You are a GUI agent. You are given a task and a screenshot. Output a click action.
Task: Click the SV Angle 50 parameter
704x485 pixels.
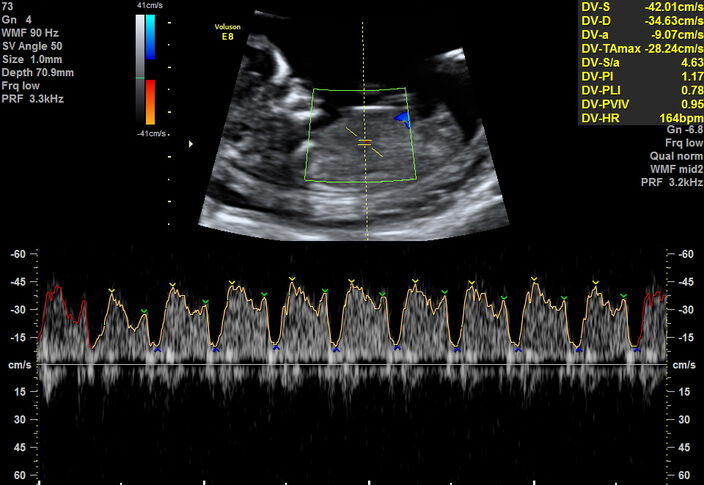[x=32, y=46]
